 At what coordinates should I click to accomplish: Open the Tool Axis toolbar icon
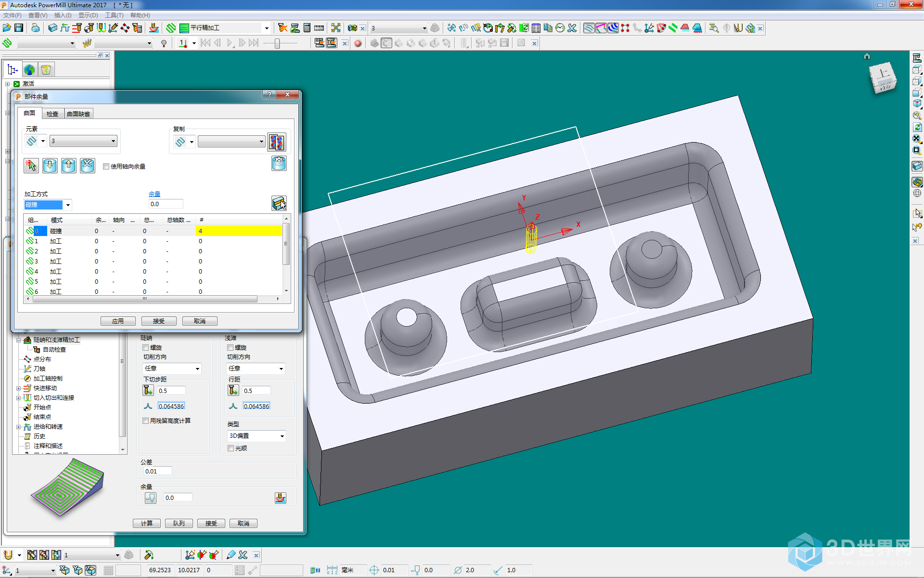pyautogui.click(x=113, y=28)
